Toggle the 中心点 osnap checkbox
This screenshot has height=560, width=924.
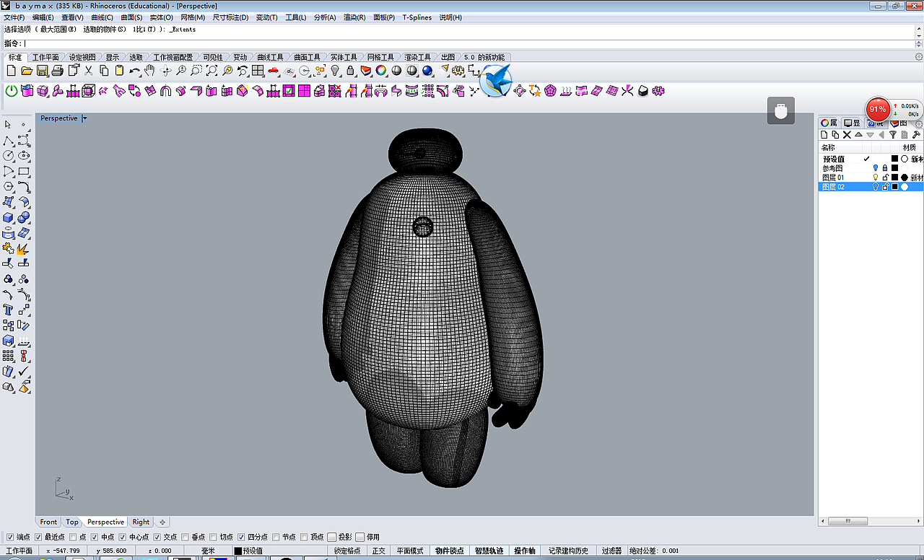tap(123, 537)
